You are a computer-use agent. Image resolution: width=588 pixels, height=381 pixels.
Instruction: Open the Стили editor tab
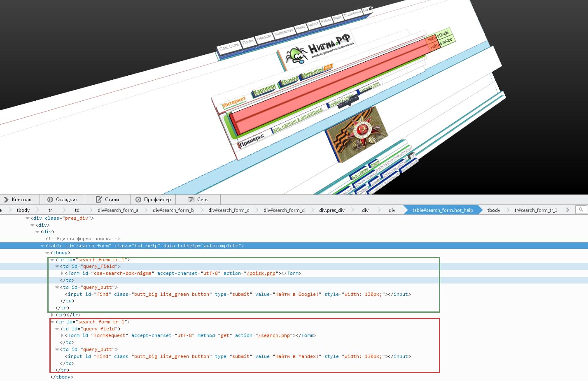click(x=107, y=200)
